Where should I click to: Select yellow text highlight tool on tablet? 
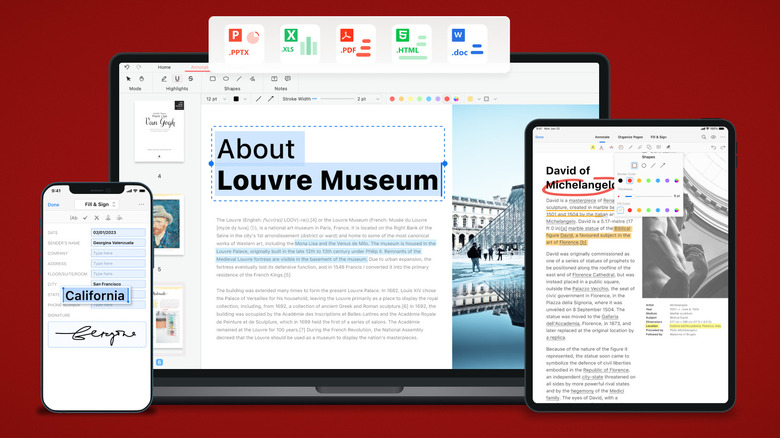(593, 147)
